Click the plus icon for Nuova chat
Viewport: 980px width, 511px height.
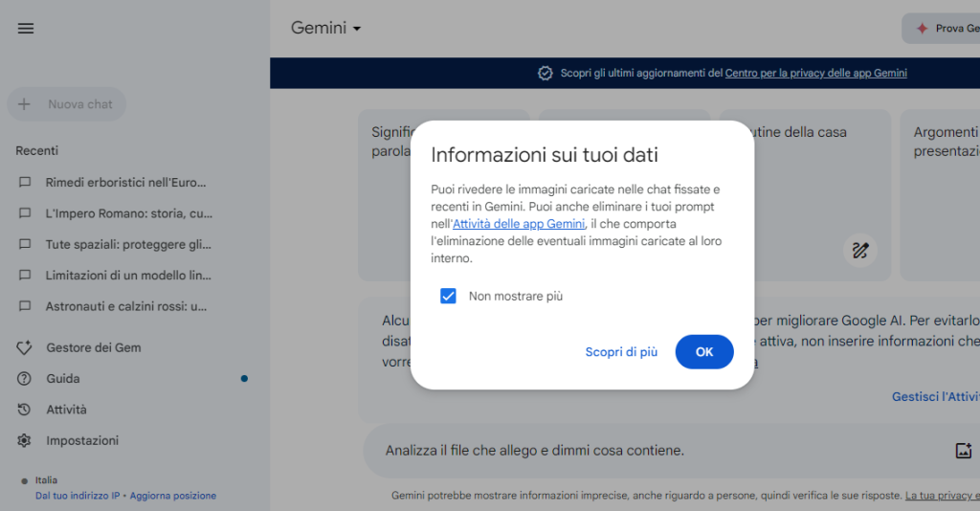pos(25,104)
